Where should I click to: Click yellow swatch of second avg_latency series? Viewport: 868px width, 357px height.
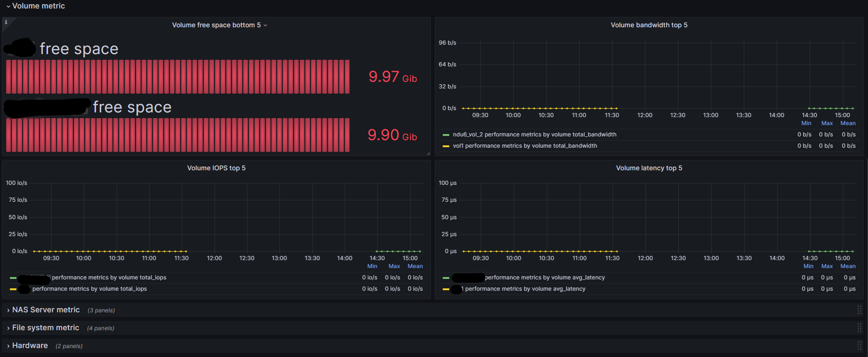pyautogui.click(x=446, y=289)
